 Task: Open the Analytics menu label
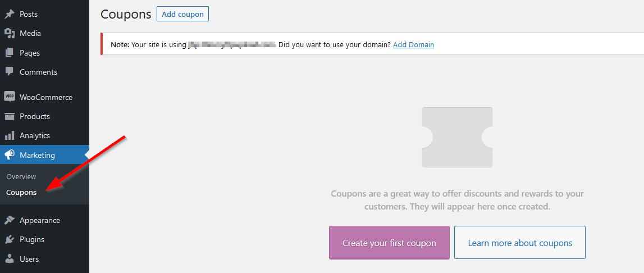(x=35, y=135)
